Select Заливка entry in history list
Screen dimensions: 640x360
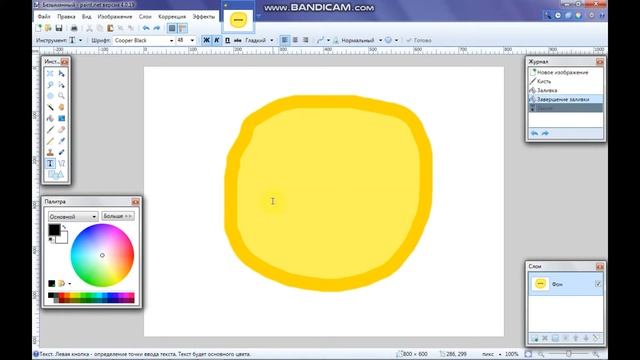[566, 90]
